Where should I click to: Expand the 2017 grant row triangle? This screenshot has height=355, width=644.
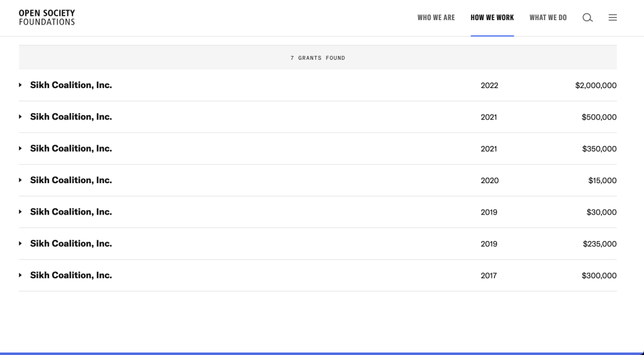pyautogui.click(x=20, y=276)
